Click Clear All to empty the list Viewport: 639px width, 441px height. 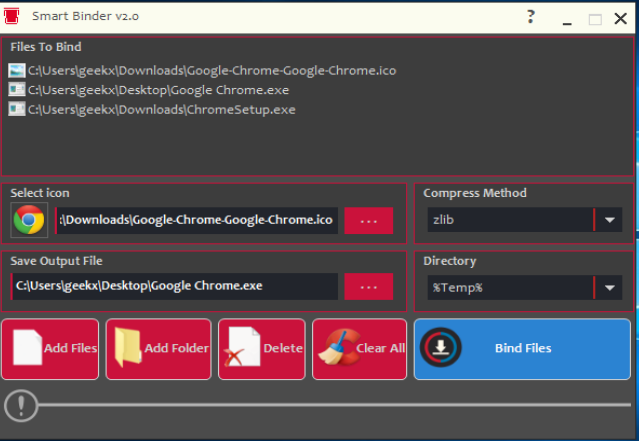tap(359, 349)
